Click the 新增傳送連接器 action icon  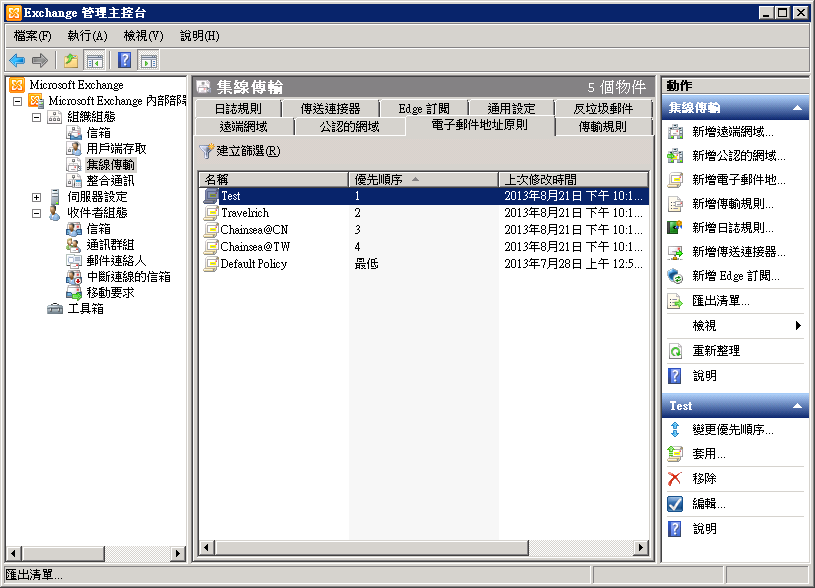click(x=675, y=252)
